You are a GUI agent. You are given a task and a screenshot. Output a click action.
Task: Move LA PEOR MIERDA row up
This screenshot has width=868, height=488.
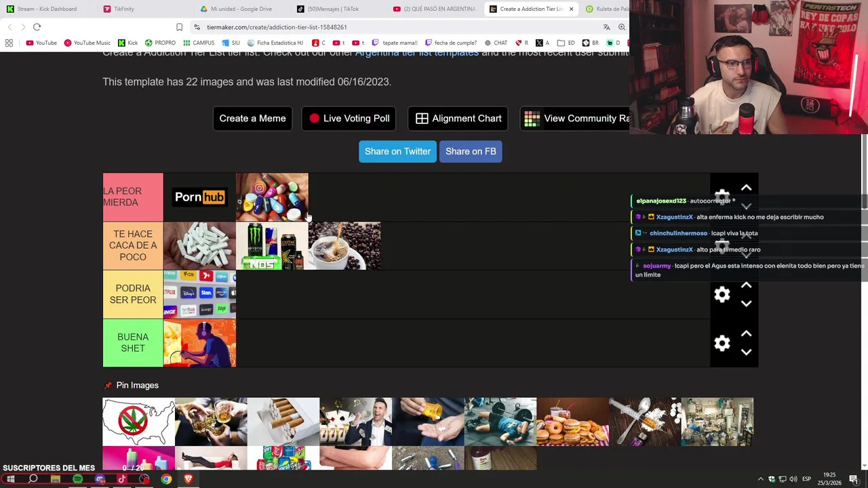pyautogui.click(x=746, y=188)
